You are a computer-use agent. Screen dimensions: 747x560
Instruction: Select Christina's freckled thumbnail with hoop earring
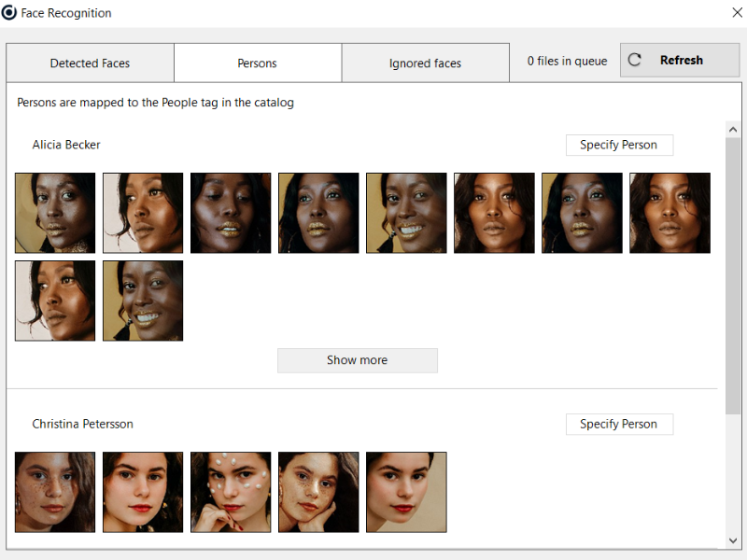pyautogui.click(x=55, y=492)
